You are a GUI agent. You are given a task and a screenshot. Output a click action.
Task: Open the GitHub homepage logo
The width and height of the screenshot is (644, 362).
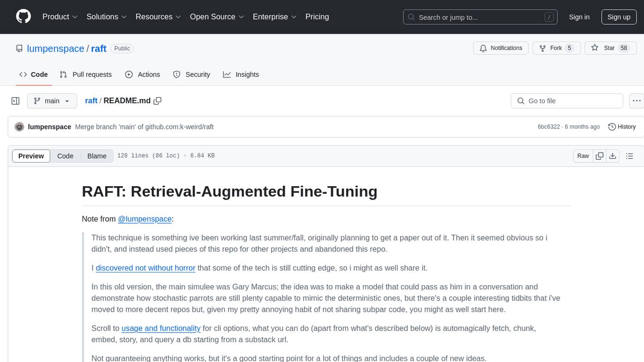(23, 17)
